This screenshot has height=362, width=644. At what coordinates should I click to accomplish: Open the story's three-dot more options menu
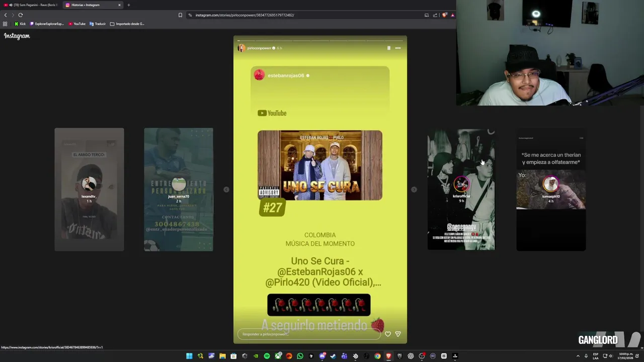(x=398, y=48)
